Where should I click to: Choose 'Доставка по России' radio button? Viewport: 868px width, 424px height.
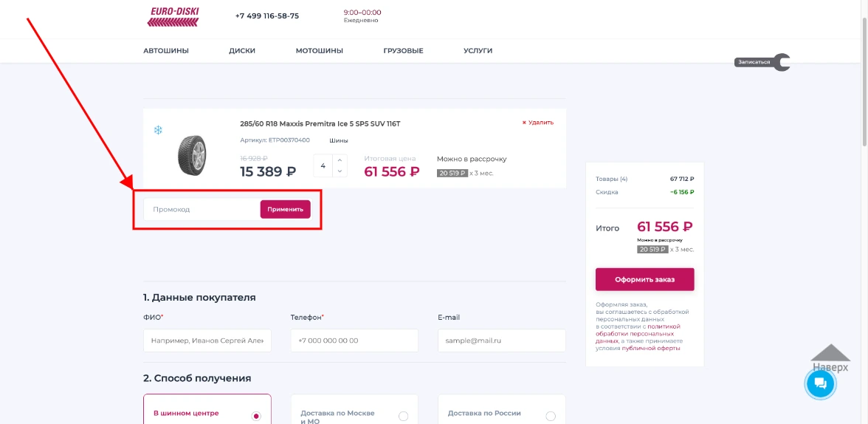point(550,416)
